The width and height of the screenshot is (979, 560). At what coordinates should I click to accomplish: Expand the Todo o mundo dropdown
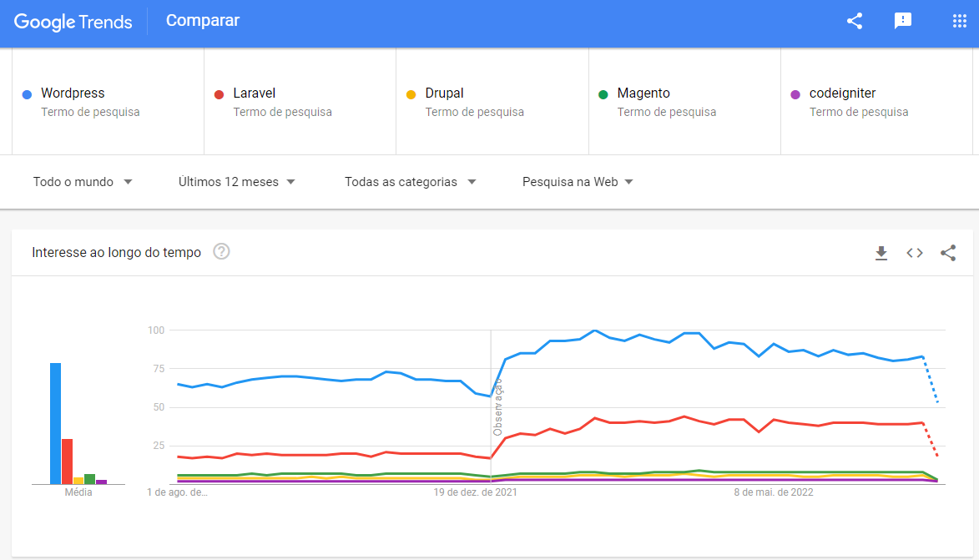83,182
